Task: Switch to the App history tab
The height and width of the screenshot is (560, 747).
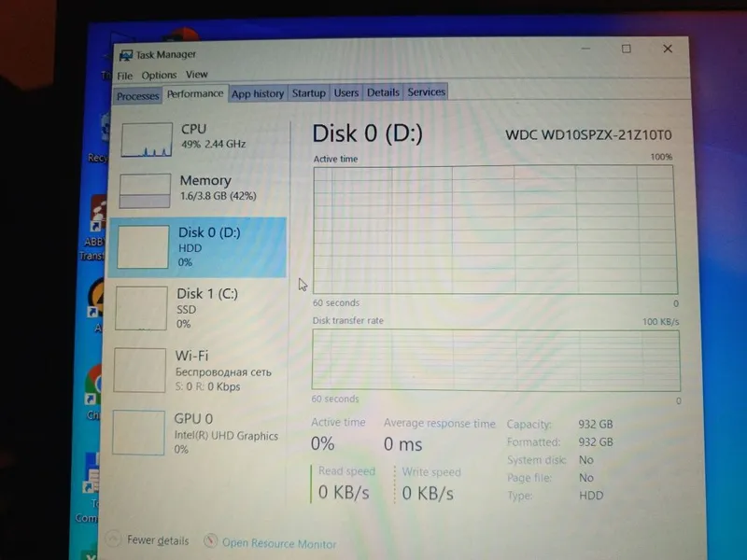Action: [258, 93]
